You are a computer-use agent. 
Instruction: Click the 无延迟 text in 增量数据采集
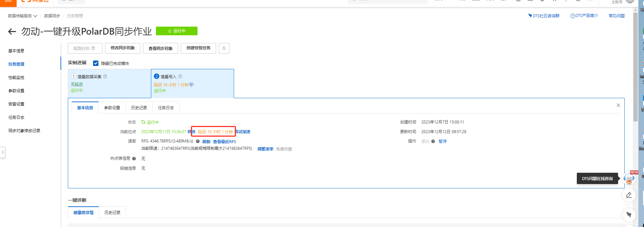pyautogui.click(x=77, y=85)
